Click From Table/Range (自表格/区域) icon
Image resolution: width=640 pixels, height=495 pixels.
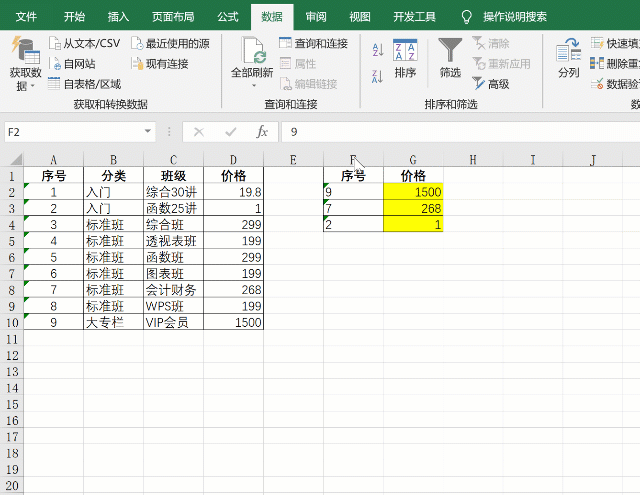click(55, 84)
